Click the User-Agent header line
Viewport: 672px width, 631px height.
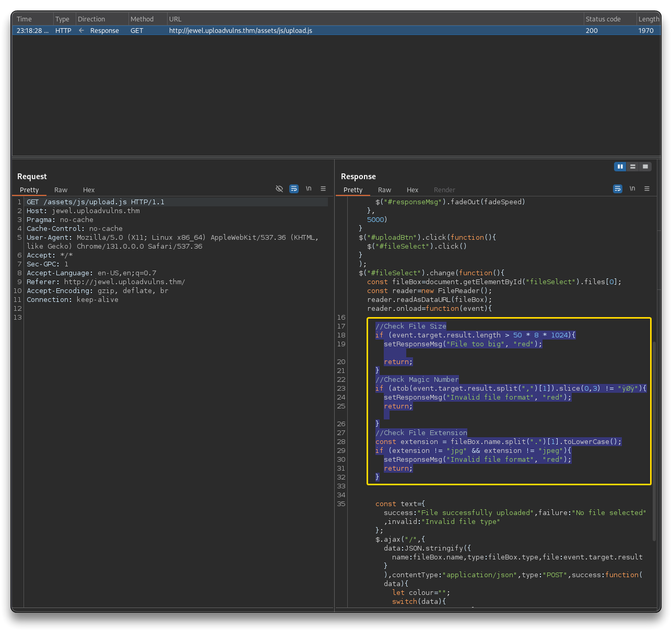pos(173,242)
